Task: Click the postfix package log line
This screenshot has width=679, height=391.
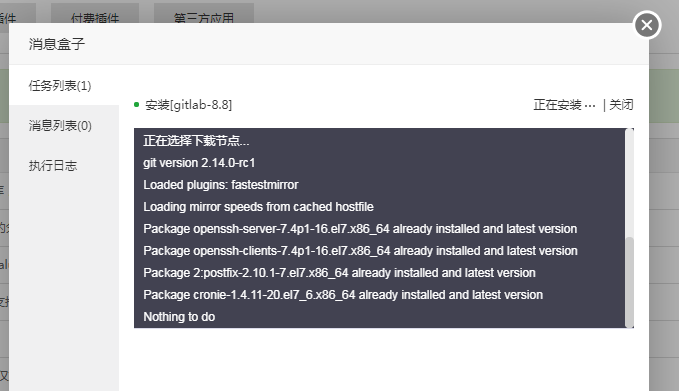Action: (x=340, y=273)
